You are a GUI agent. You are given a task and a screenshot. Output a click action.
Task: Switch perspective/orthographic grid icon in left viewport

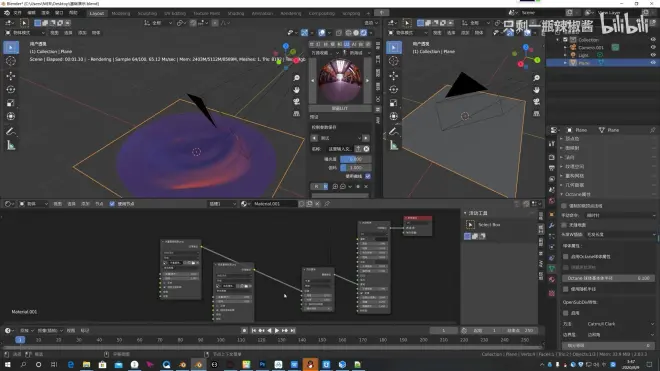pos(296,113)
